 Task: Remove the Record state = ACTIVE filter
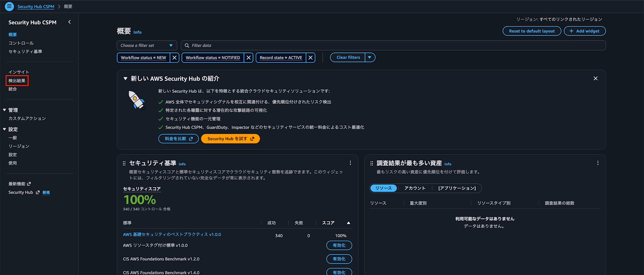310,58
